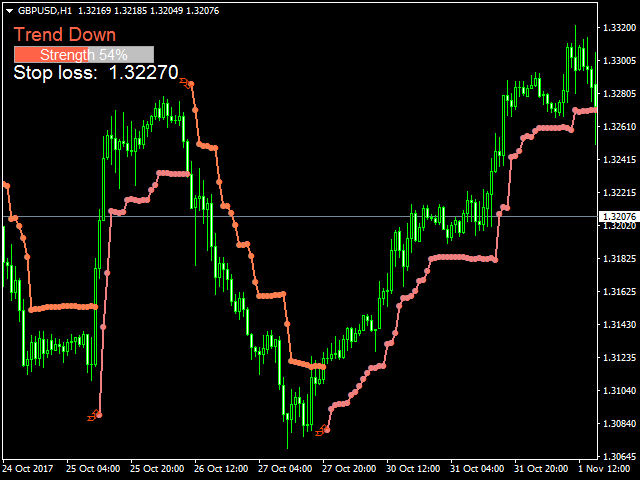Click the 31 Oct 20:00 time label
This screenshot has height=480, width=640.
541,468
